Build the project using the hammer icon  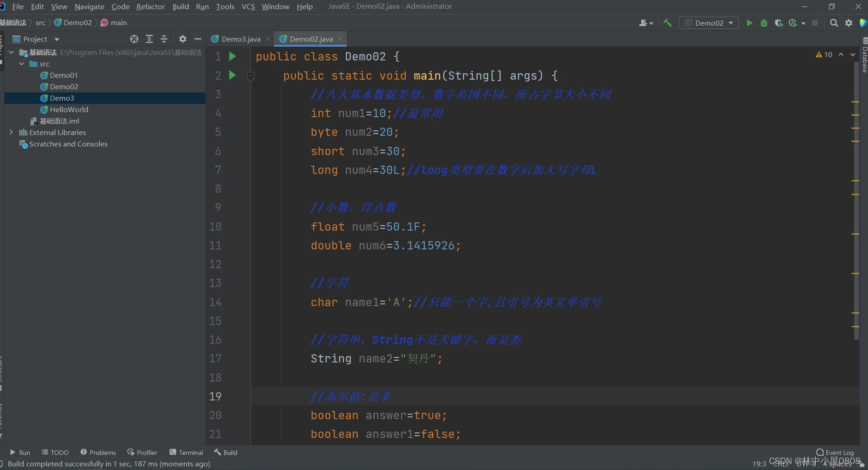(667, 22)
